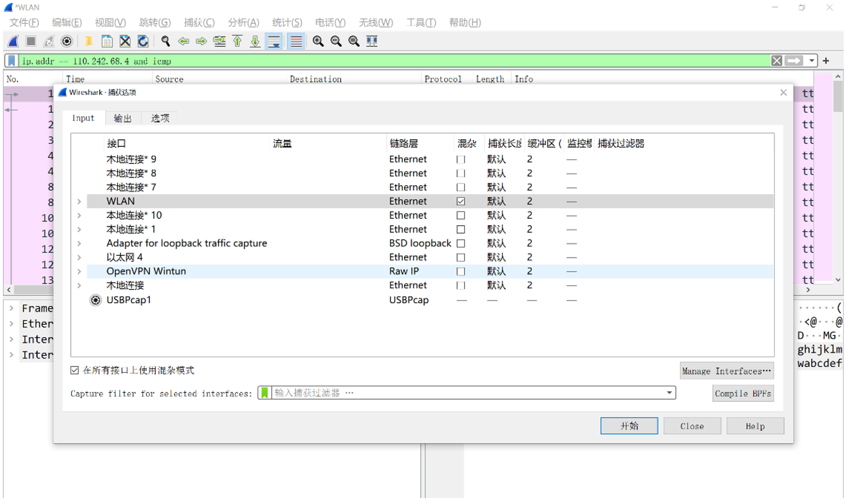Click the find packet magnifier icon
846x504 pixels.
click(x=165, y=41)
